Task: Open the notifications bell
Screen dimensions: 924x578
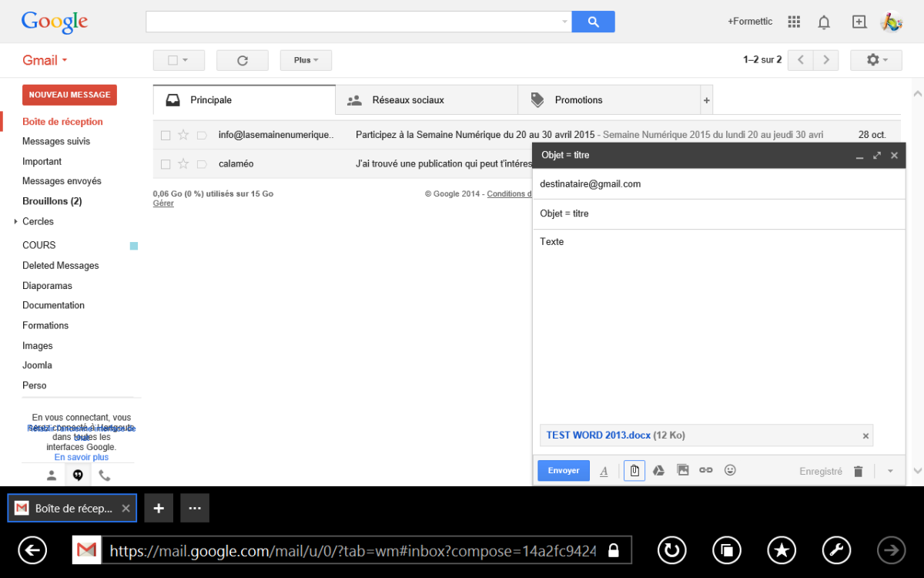Action: tap(824, 22)
